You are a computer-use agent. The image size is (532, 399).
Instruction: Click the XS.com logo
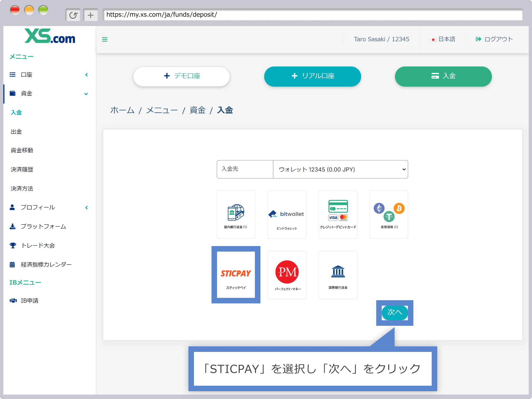click(x=50, y=36)
